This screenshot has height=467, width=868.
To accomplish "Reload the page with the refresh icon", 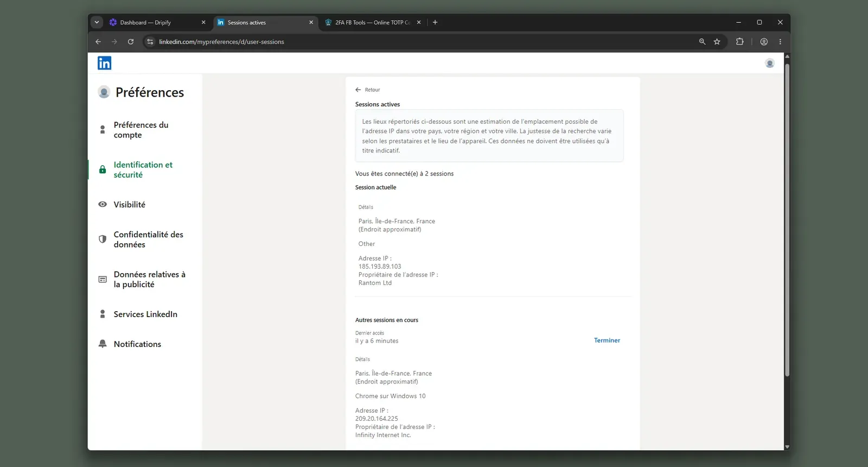I will [x=131, y=42].
